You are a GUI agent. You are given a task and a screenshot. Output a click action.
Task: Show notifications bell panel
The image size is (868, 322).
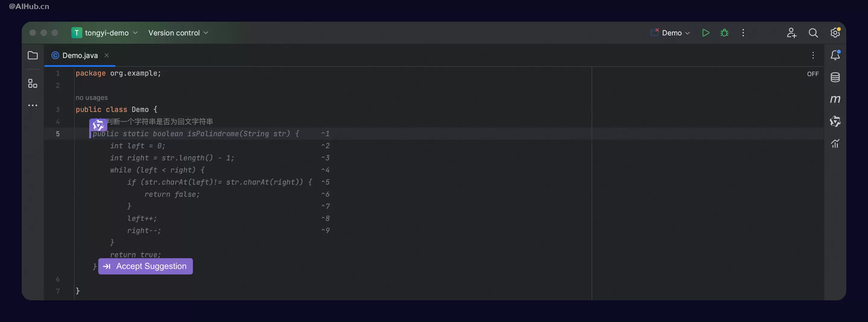point(835,55)
